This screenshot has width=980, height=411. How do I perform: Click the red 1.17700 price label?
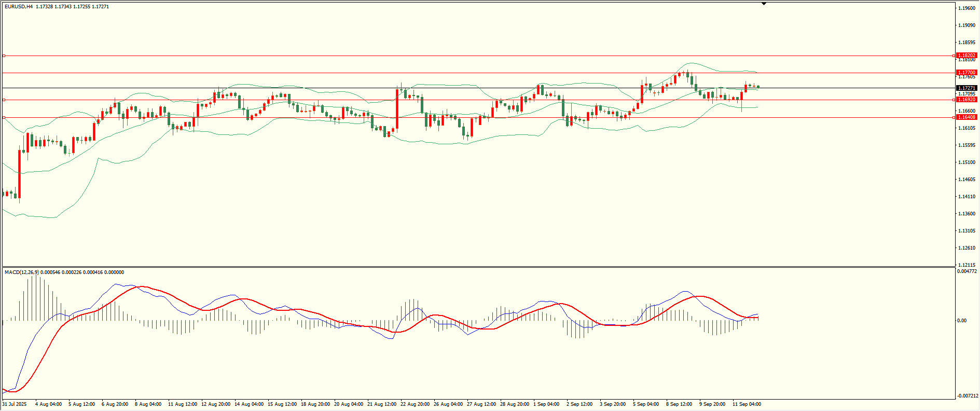click(967, 73)
